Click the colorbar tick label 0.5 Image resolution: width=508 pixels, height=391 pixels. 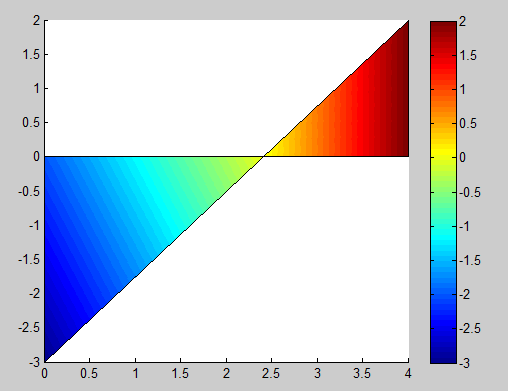pos(468,124)
